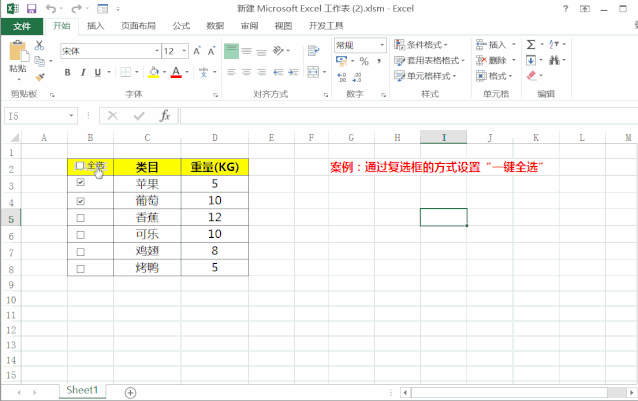Viewport: 638px width, 401px height.
Task: Increase indent of cell content
Action: pos(293,72)
